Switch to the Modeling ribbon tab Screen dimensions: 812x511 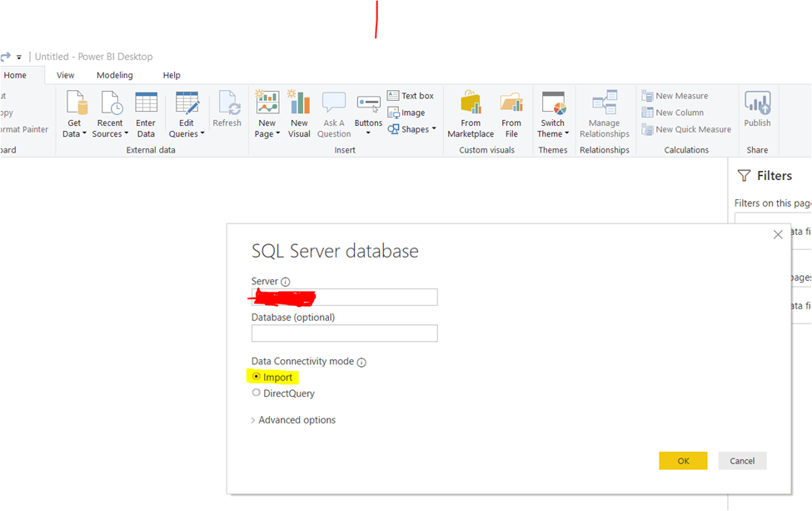[x=114, y=74]
